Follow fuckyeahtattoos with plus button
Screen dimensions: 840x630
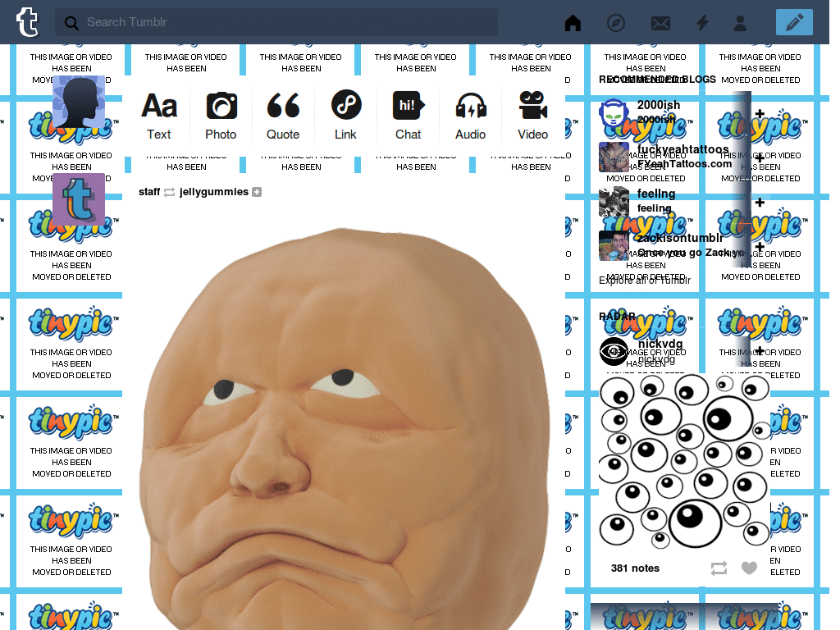760,158
